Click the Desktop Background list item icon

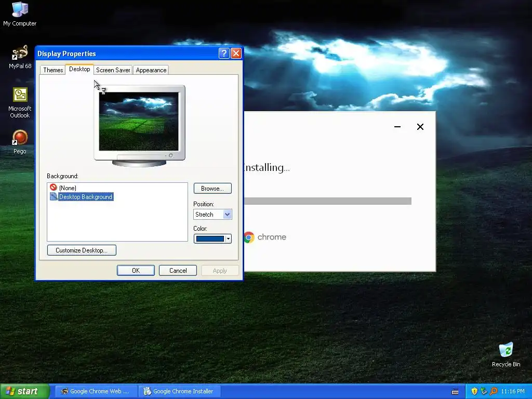click(x=54, y=196)
